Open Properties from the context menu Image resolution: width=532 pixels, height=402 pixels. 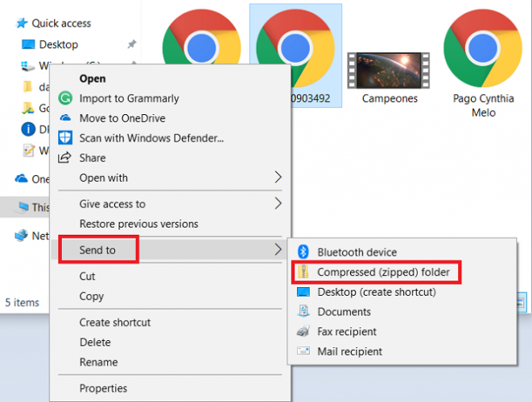coord(170,388)
